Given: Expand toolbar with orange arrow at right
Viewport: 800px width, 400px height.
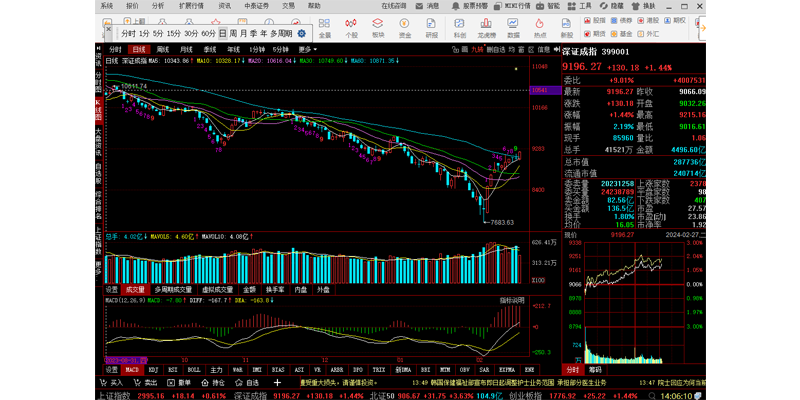Looking at the screenshot, I should coord(702,28).
